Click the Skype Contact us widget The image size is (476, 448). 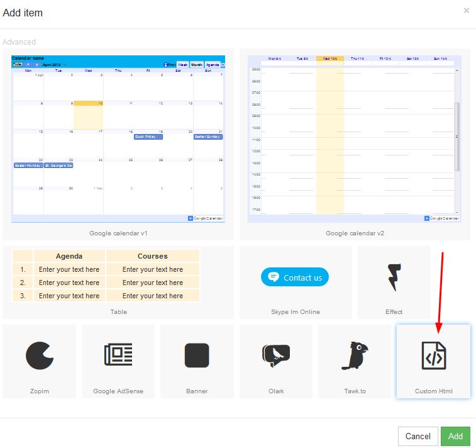pyautogui.click(x=295, y=277)
